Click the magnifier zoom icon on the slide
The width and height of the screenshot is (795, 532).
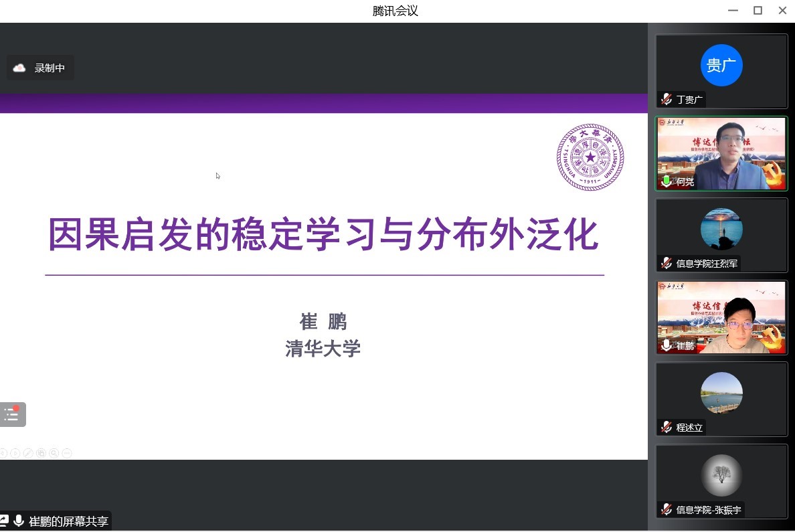tap(54, 453)
